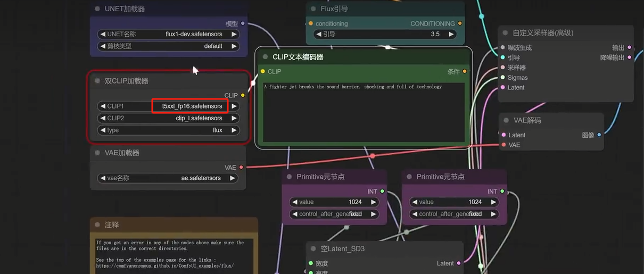Click the INT output socket on left Primitive元节点
The height and width of the screenshot is (274, 644).
(382, 192)
